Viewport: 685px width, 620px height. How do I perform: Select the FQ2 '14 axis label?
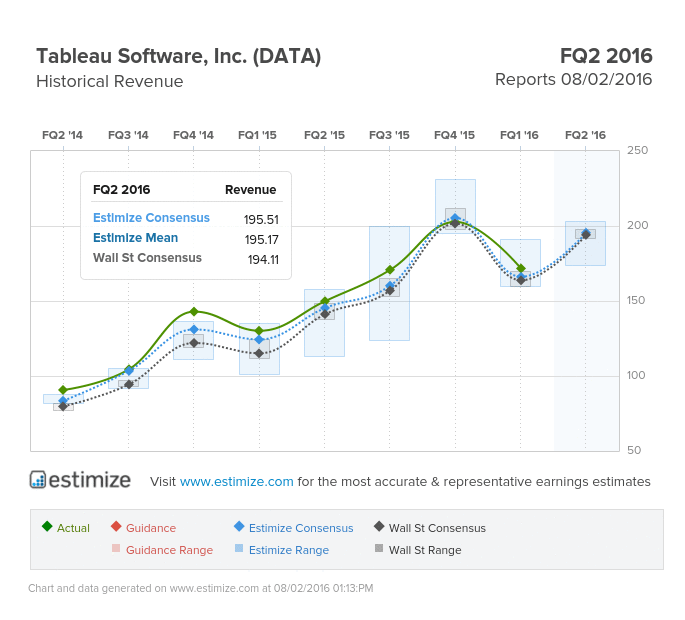(62, 135)
